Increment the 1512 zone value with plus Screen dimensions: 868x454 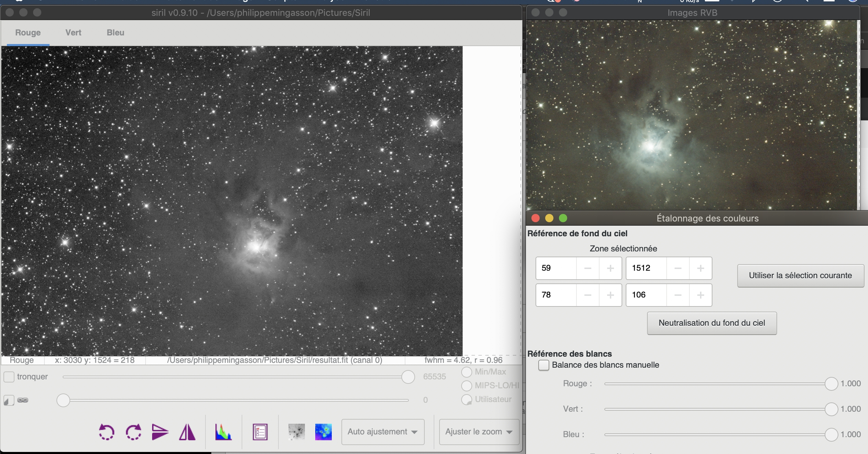[x=700, y=268]
